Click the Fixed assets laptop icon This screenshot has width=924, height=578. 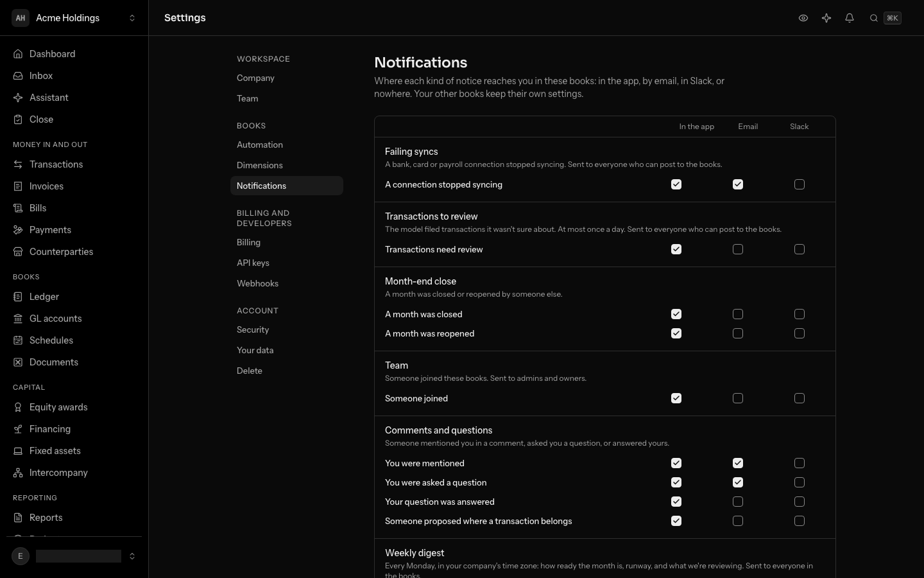[x=18, y=451]
